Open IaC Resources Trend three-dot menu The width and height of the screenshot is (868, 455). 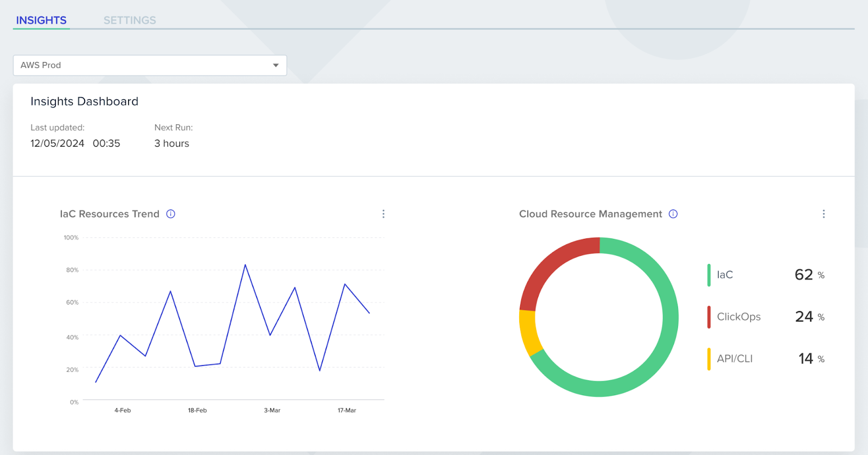point(384,214)
